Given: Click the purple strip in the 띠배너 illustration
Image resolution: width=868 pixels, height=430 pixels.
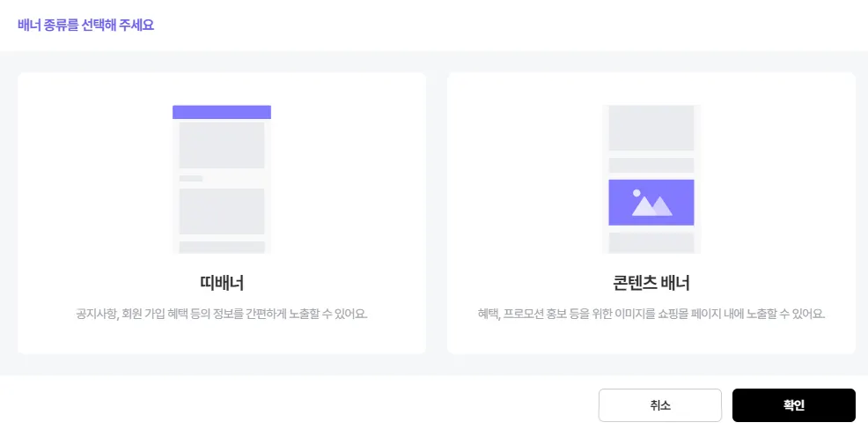Looking at the screenshot, I should [222, 112].
